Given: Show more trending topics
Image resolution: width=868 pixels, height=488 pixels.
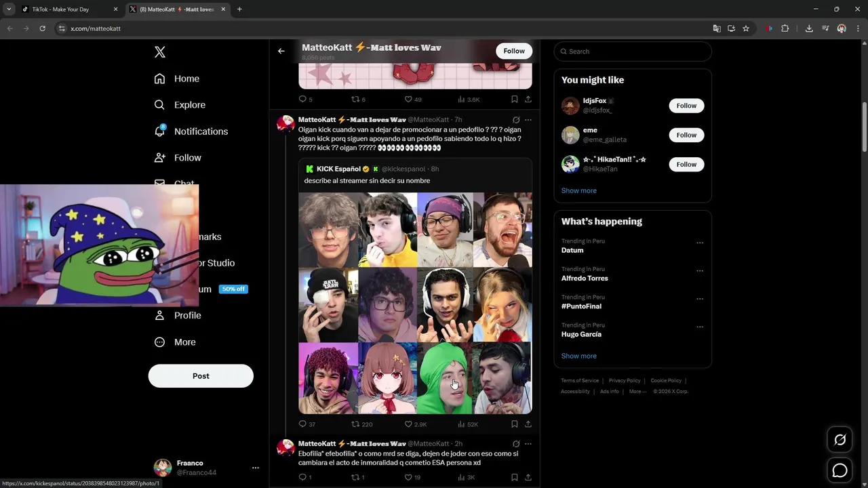Looking at the screenshot, I should (x=579, y=356).
